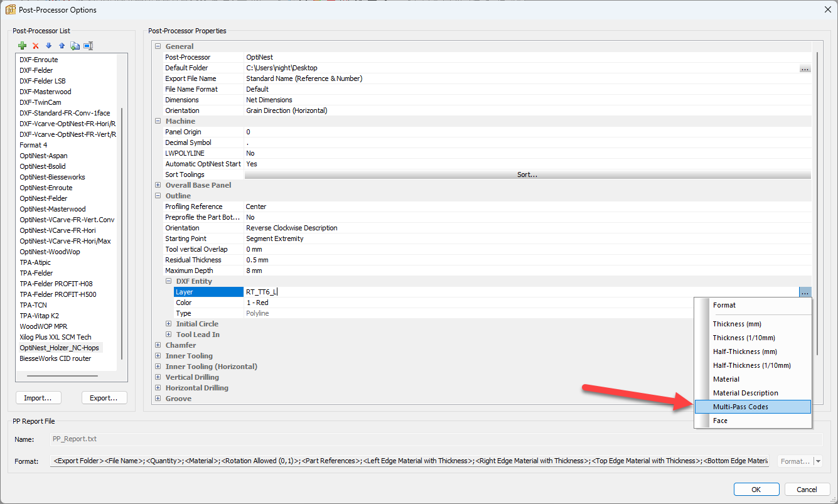
Task: Expand the Vertical Drilling section
Action: 158,377
